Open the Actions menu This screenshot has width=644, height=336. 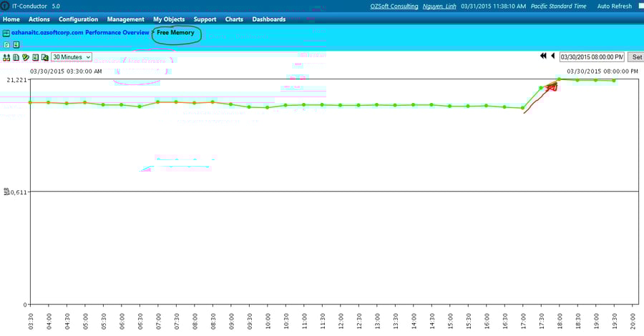click(39, 19)
